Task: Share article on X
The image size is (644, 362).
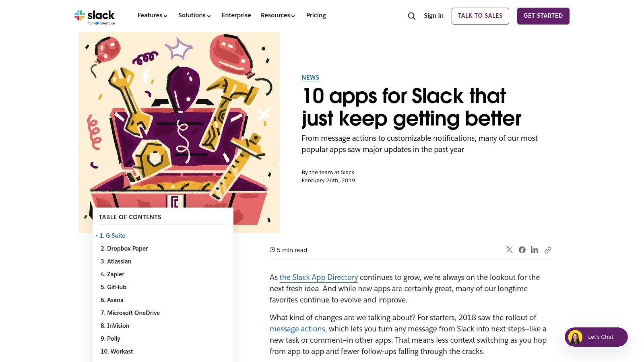Action: point(509,250)
